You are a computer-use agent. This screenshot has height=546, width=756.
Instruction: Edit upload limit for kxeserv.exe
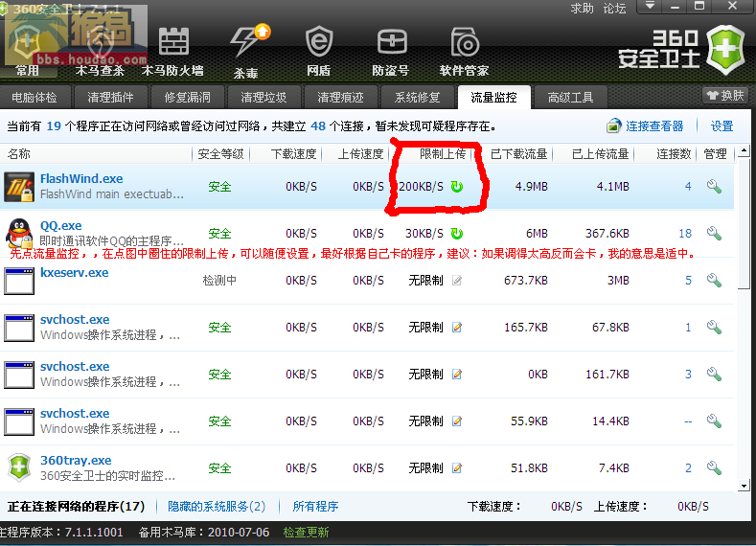click(x=457, y=281)
